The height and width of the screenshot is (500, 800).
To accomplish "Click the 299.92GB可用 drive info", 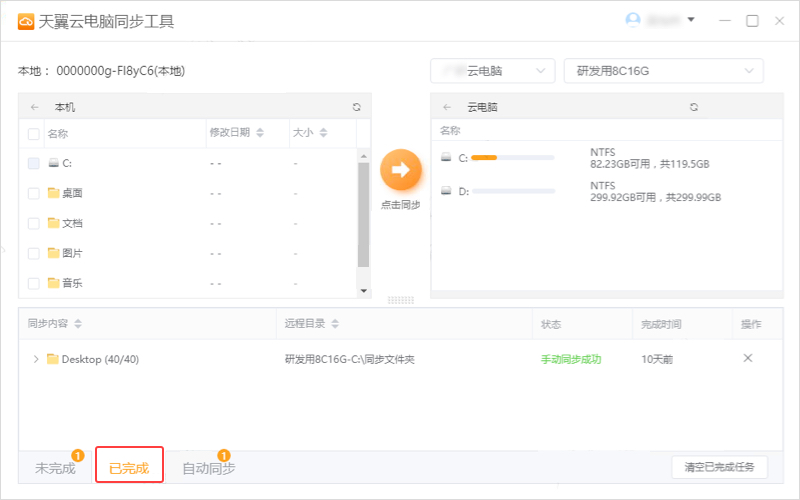I will point(656,197).
